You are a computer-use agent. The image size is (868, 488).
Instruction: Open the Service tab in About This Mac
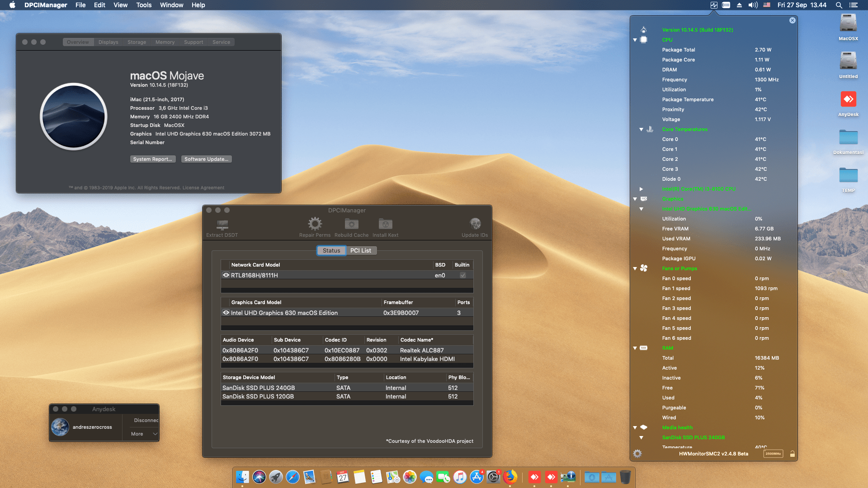pos(221,42)
